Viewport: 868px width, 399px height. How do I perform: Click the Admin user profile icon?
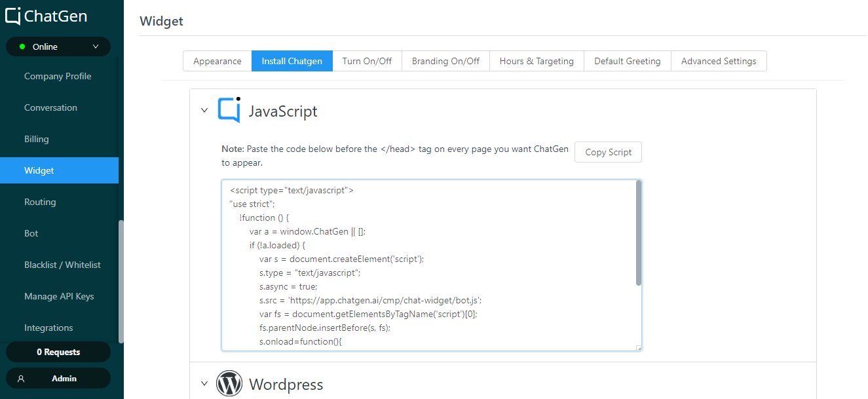21,379
